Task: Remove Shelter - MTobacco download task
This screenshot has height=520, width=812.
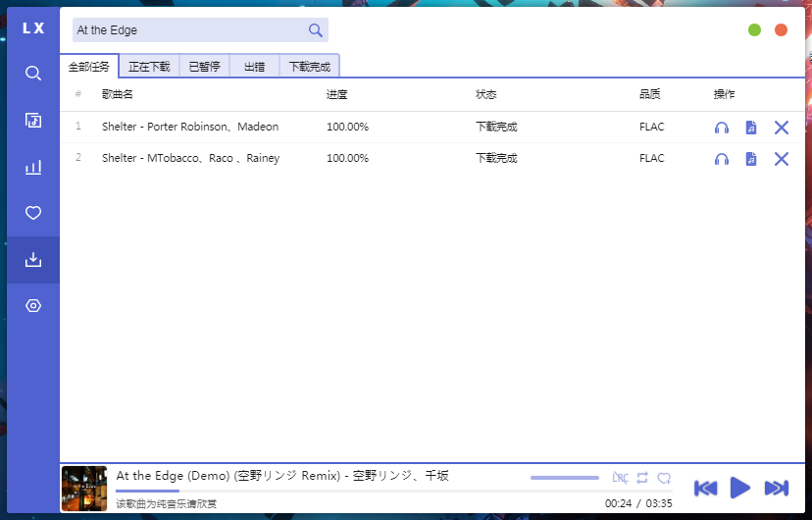Action: (x=781, y=159)
